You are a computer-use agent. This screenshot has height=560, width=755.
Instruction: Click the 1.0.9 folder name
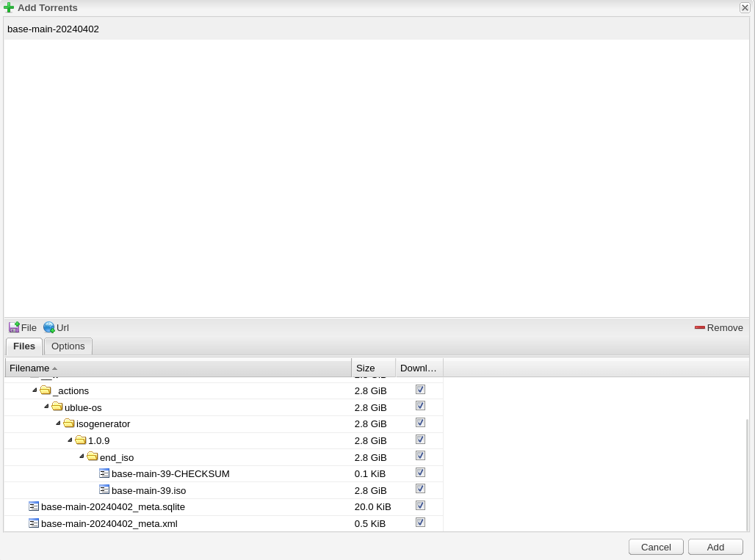[x=98, y=440]
